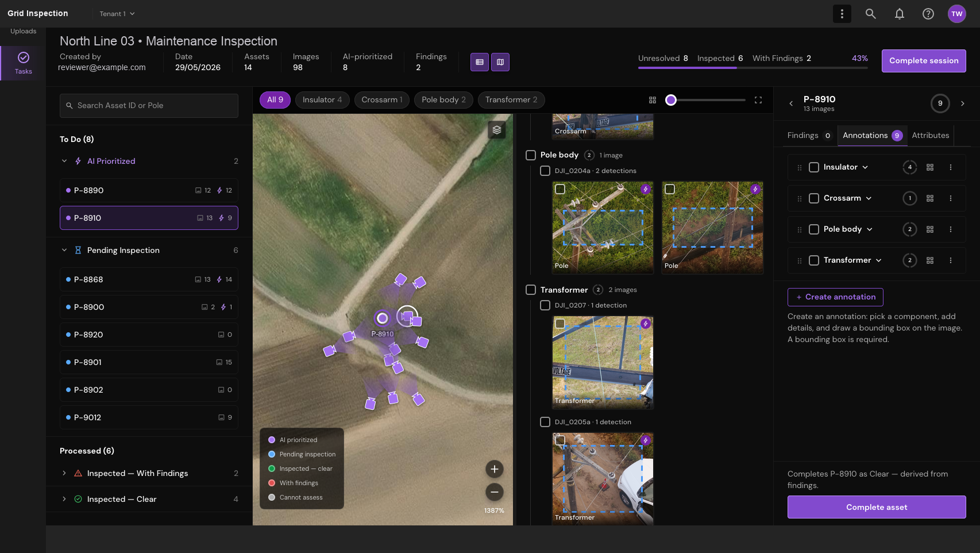The image size is (980, 553).
Task: Collapse the Pending Inspection group
Action: 64,250
